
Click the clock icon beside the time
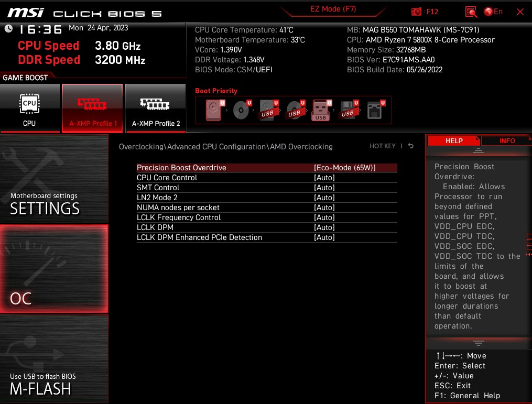[x=9, y=29]
